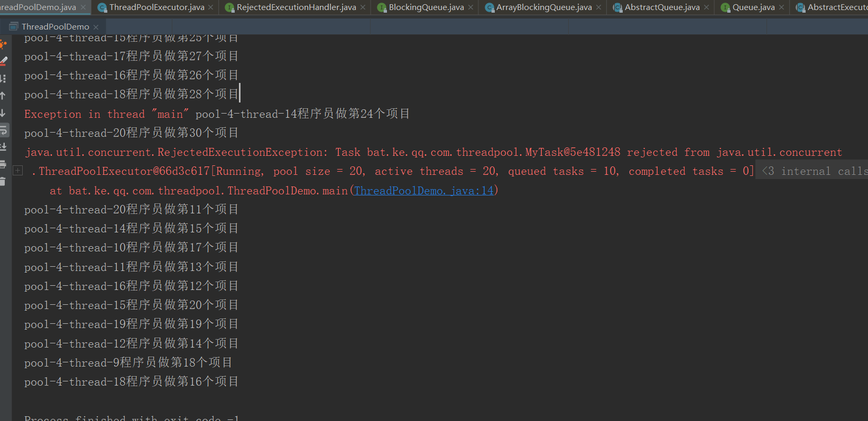Print the console output
This screenshot has width=868, height=421.
(x=3, y=164)
